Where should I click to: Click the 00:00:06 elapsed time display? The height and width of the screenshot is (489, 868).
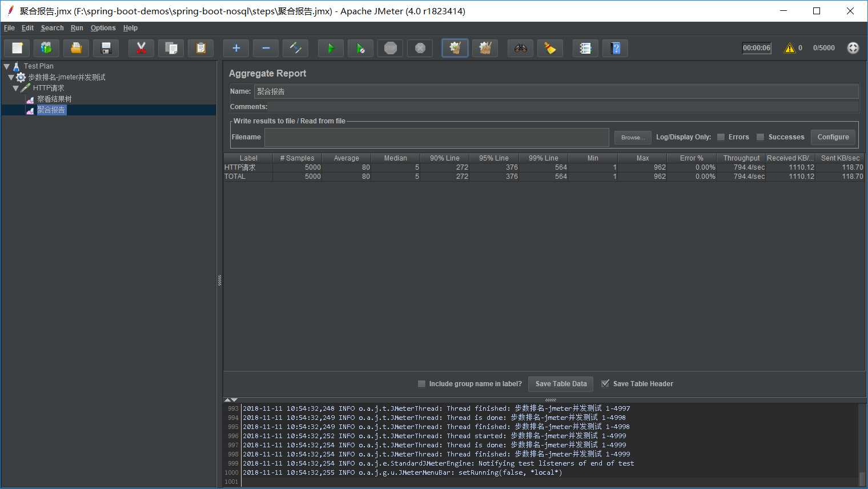coord(757,48)
